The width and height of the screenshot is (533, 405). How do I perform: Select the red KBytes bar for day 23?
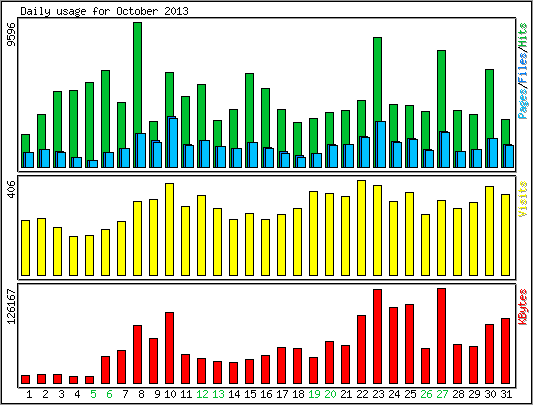pyautogui.click(x=377, y=337)
